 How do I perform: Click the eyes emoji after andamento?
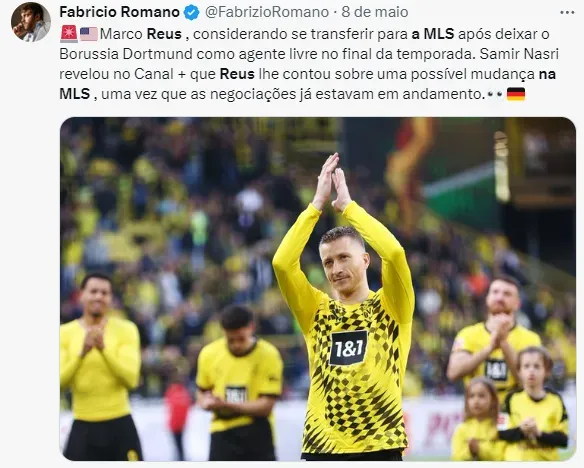495,94
